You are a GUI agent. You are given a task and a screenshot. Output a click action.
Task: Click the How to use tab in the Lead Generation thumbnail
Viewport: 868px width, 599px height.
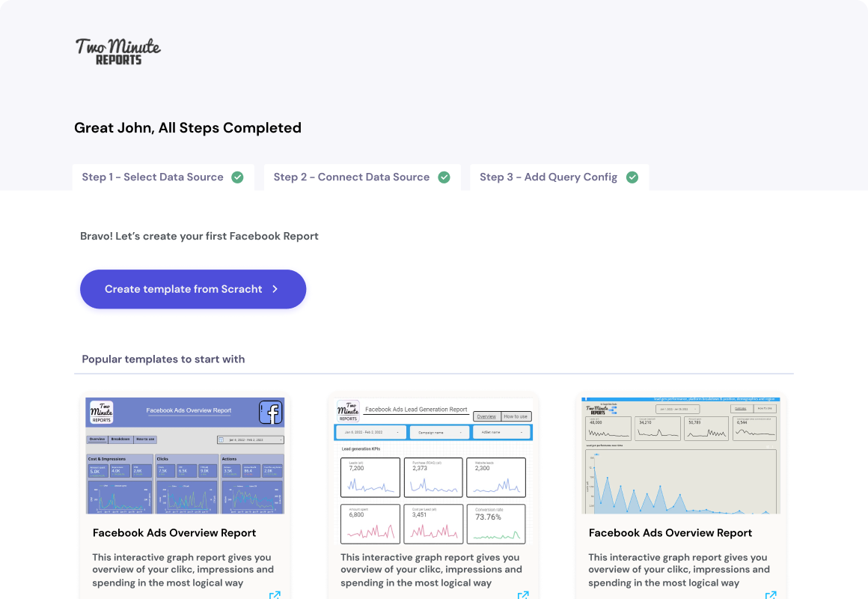516,416
